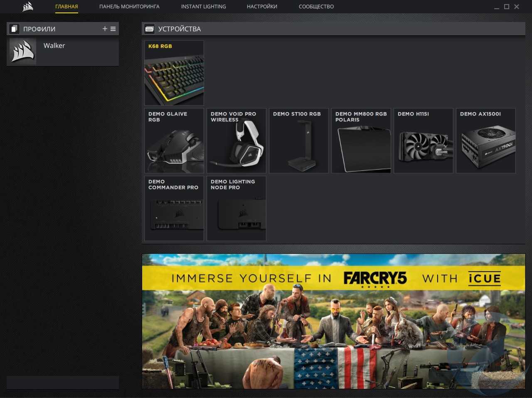532x398 pixels.
Task: Open the profiles hamburger menu
Action: click(x=113, y=29)
